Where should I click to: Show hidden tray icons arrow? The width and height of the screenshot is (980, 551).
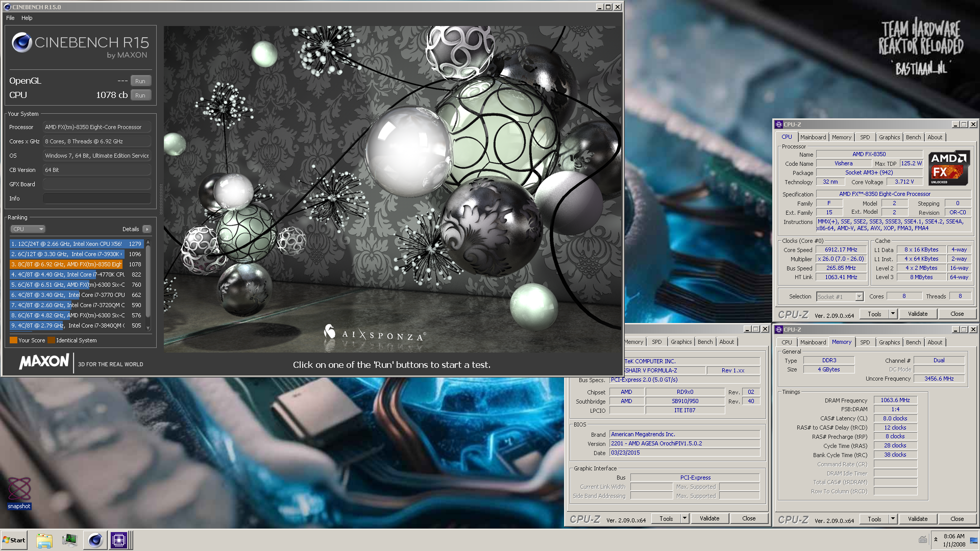tap(936, 540)
